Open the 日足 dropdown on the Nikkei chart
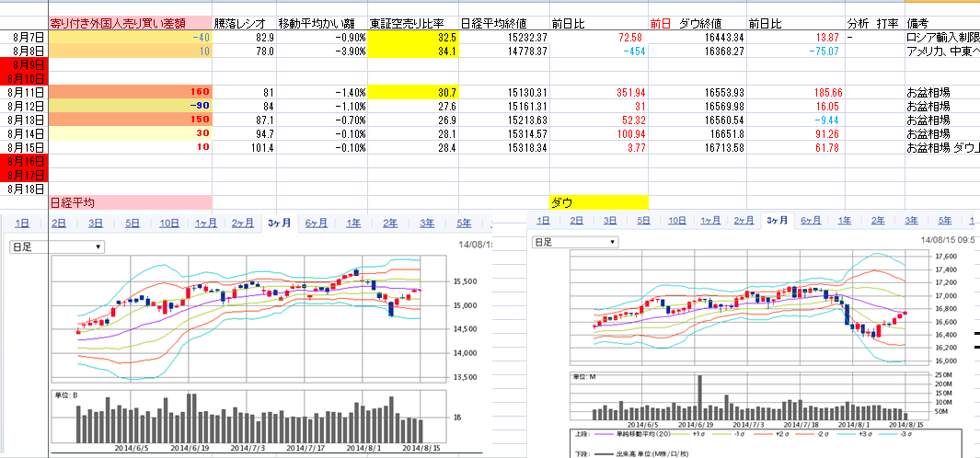The width and height of the screenshot is (980, 458). 55,246
